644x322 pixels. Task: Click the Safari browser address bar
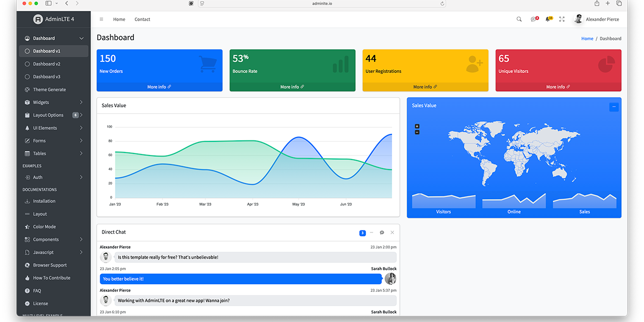322,4
